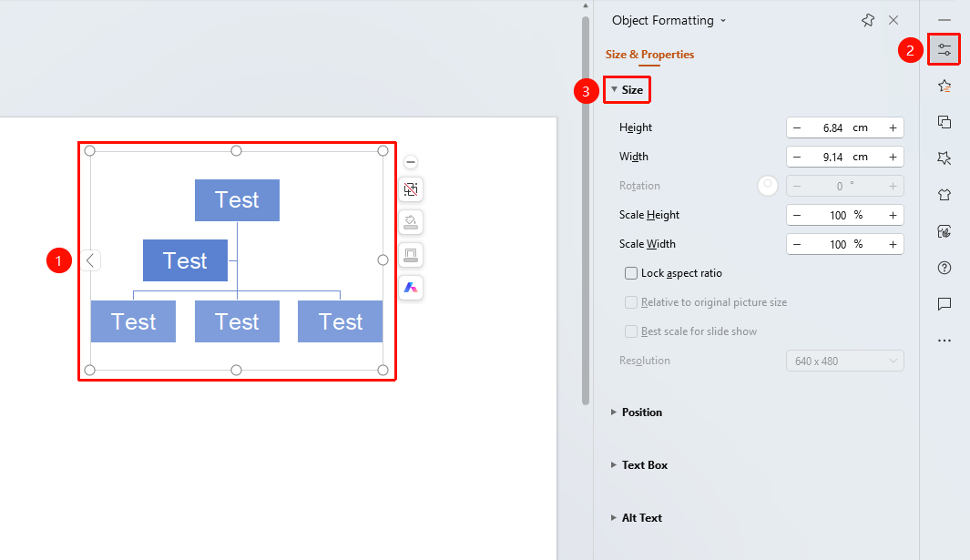The image size is (970, 560).
Task: Decrease the Width value with minus
Action: (x=797, y=157)
